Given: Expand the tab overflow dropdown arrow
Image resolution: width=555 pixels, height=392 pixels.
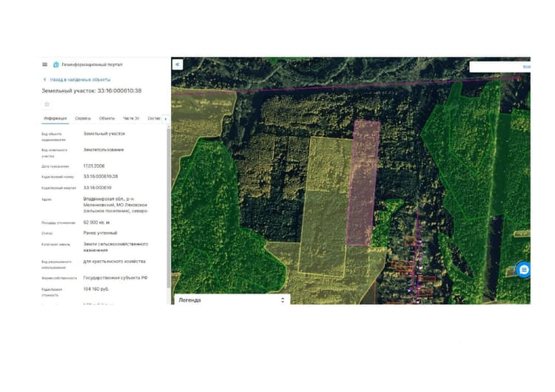Looking at the screenshot, I should 166,119.
